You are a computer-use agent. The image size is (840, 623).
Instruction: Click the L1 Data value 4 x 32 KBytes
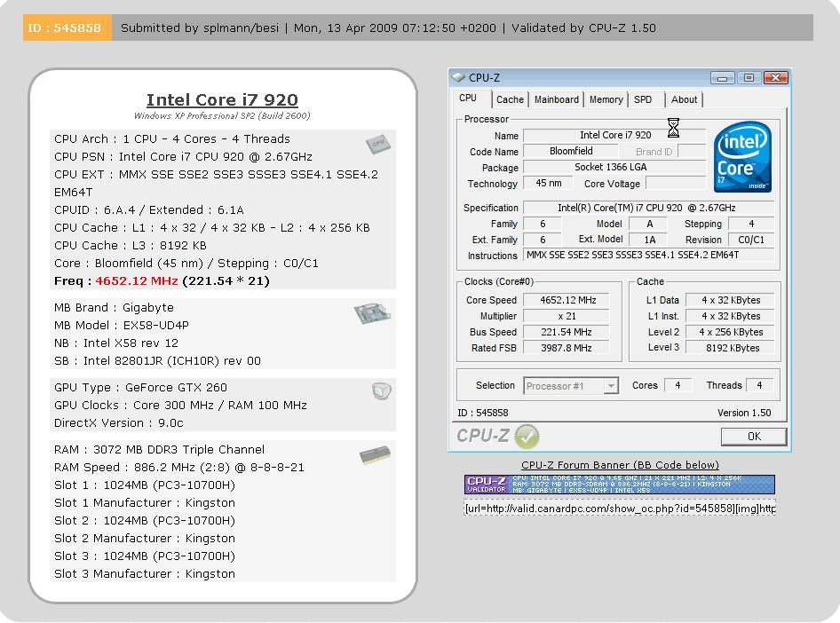731,300
